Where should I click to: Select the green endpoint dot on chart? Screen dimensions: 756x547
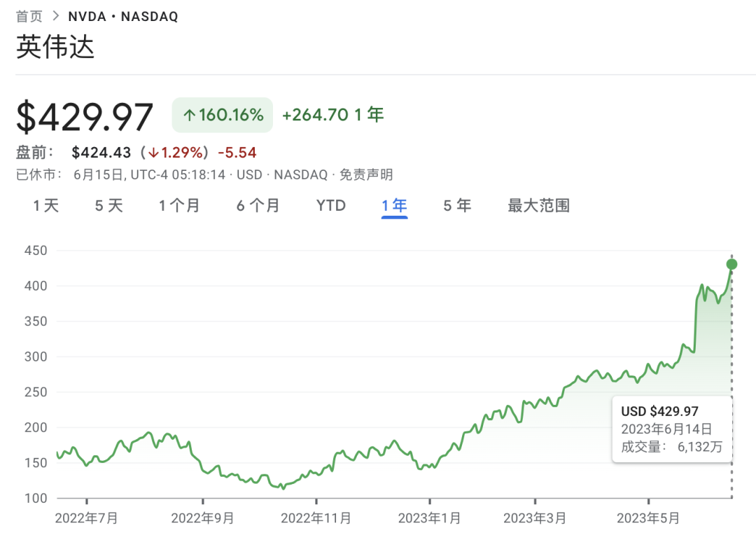[x=731, y=264]
